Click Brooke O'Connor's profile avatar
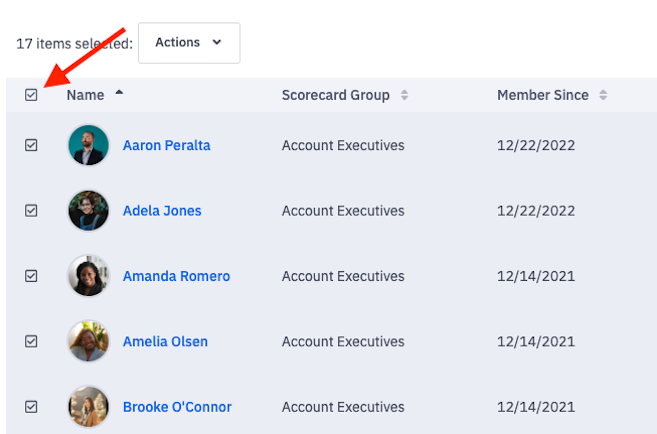657x434 pixels. click(88, 407)
